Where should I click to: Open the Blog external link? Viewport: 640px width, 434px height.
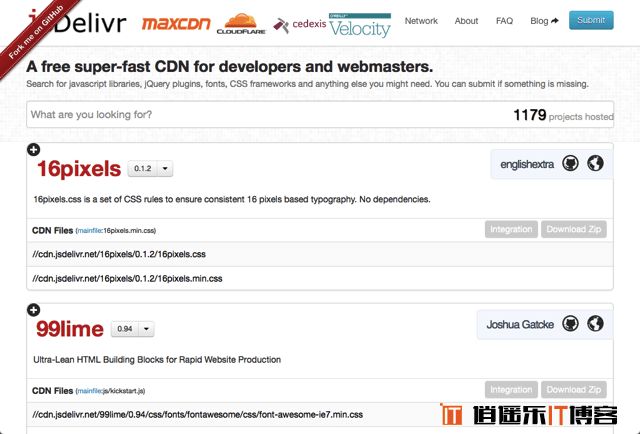coord(544,21)
